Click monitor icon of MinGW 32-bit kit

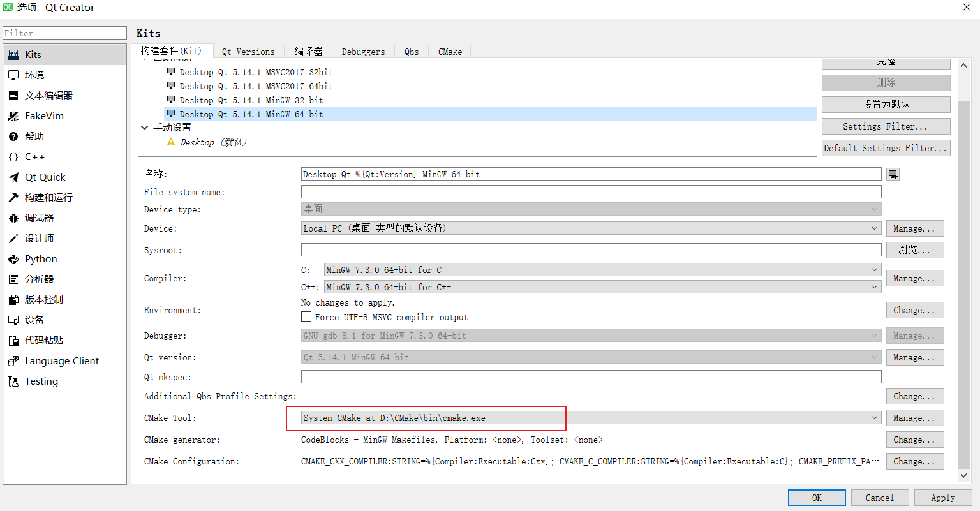pos(171,100)
